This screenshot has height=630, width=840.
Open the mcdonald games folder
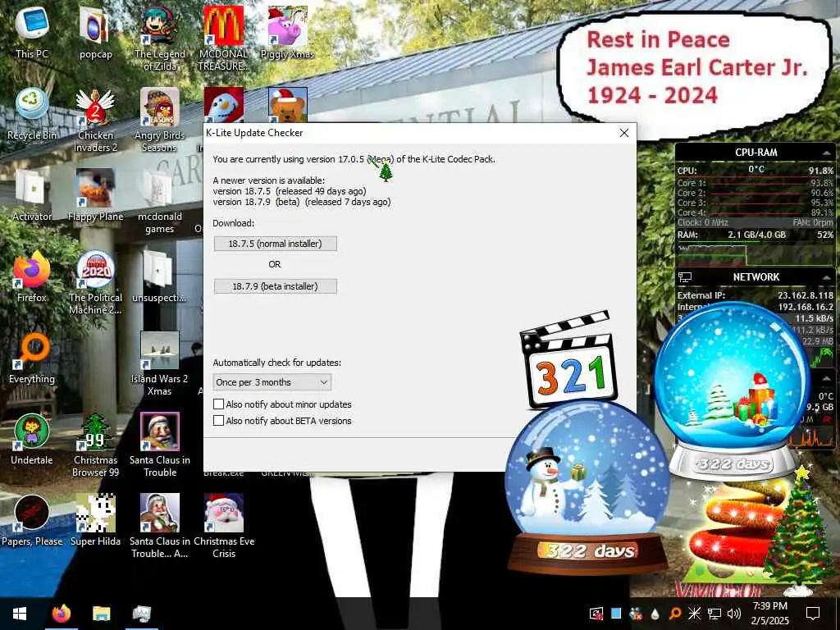(160, 200)
